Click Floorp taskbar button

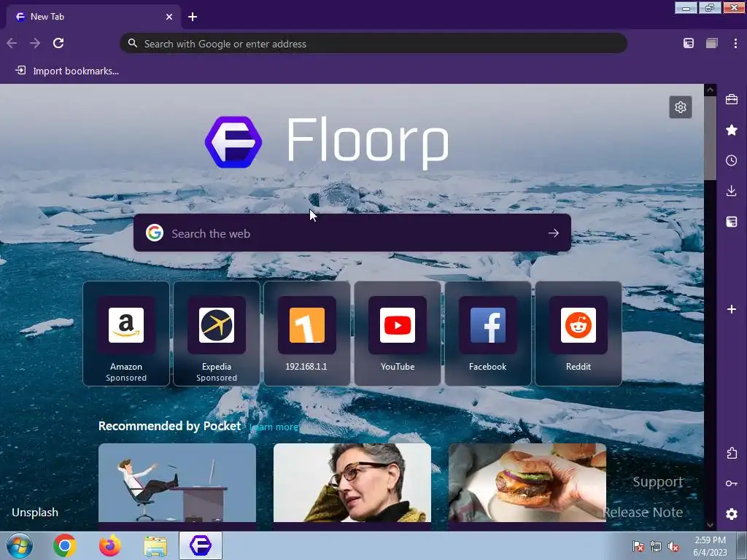point(201,545)
